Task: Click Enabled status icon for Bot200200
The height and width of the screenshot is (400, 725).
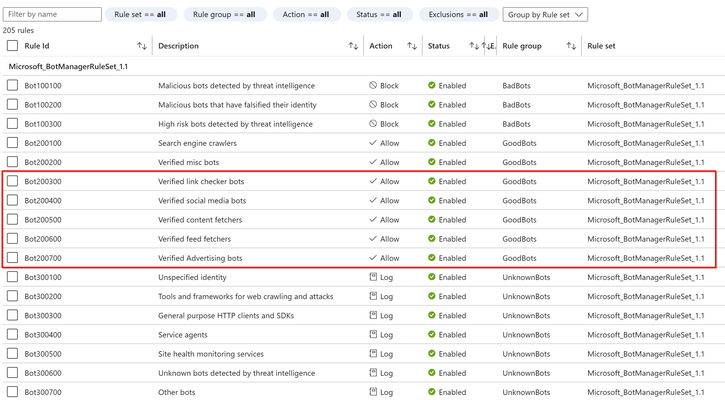Action: [432, 162]
